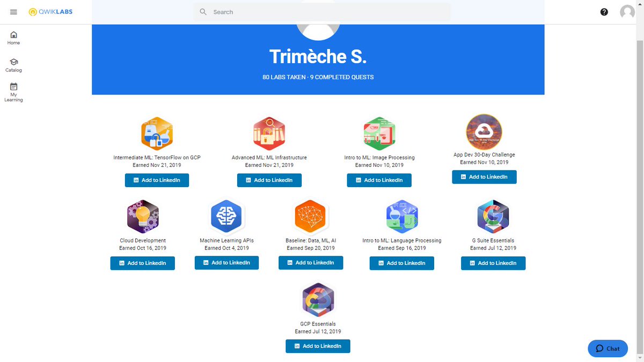The image size is (644, 362).
Task: Click Intro to ML: Language Processing title
Action: 402,241
